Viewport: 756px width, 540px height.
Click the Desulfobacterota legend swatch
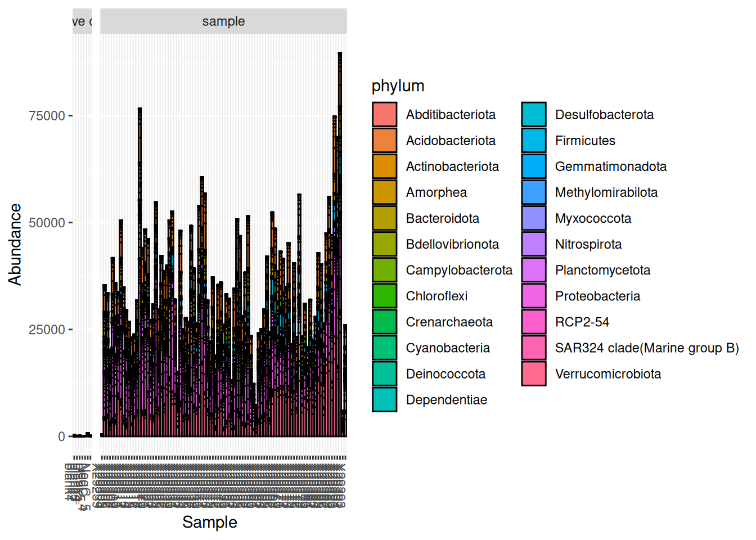(533, 115)
